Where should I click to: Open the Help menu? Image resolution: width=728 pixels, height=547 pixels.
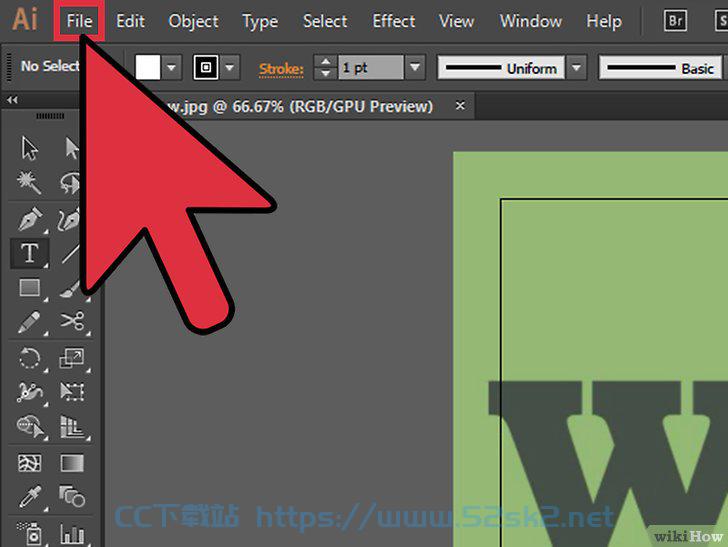(604, 21)
